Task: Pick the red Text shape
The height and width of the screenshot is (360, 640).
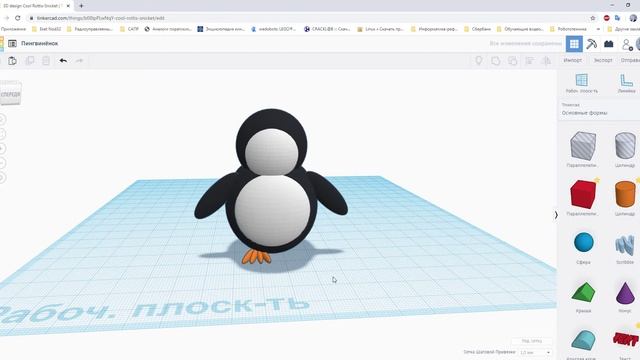Action: pos(625,341)
